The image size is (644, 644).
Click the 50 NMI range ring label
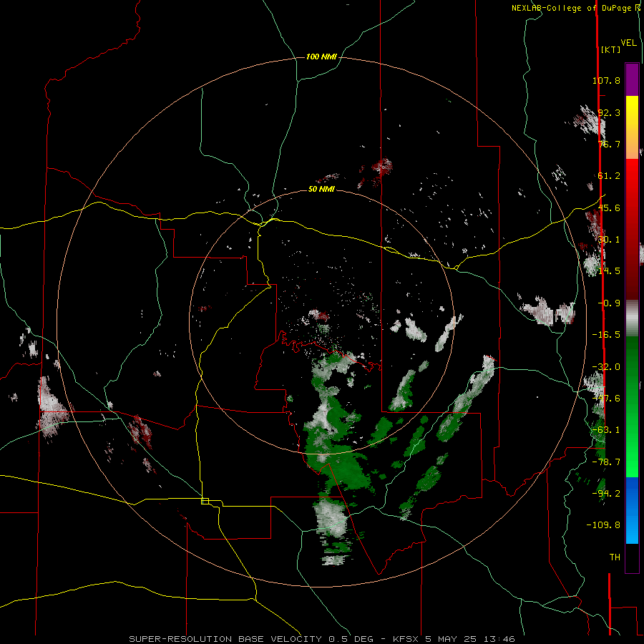321,189
